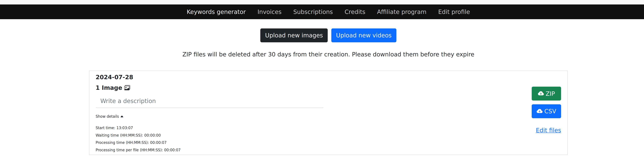Click the Waiting time detail line
This screenshot has height=167, width=644.
point(128,135)
